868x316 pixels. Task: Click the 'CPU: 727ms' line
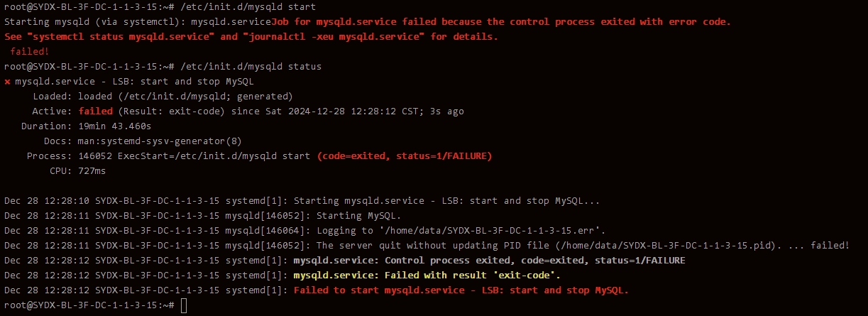coord(79,171)
